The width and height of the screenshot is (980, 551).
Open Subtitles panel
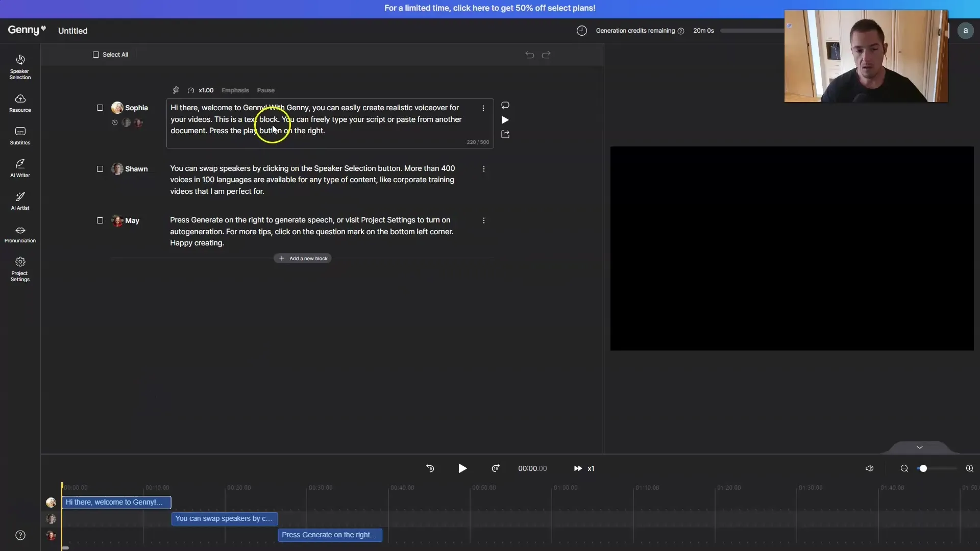19,137
